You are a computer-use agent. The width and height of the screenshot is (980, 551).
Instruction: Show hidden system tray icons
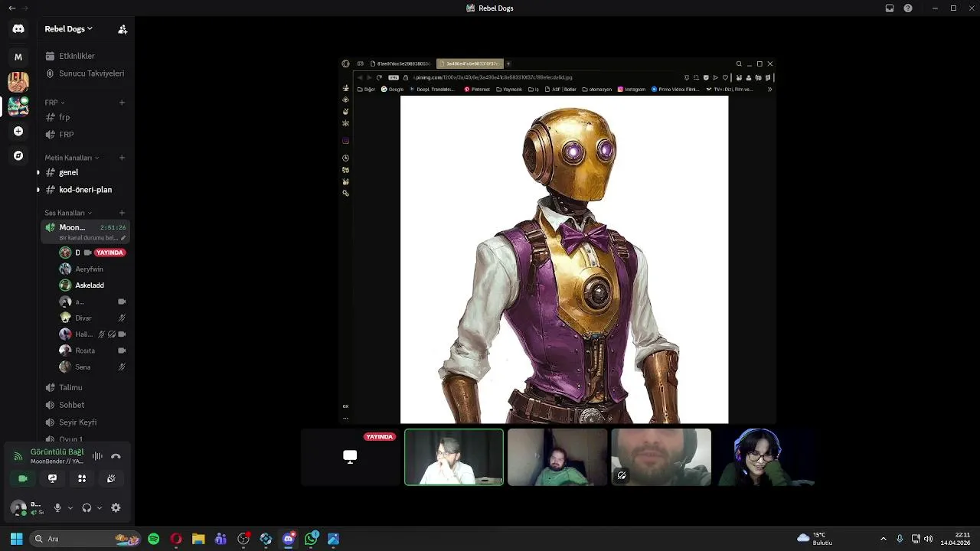click(883, 539)
